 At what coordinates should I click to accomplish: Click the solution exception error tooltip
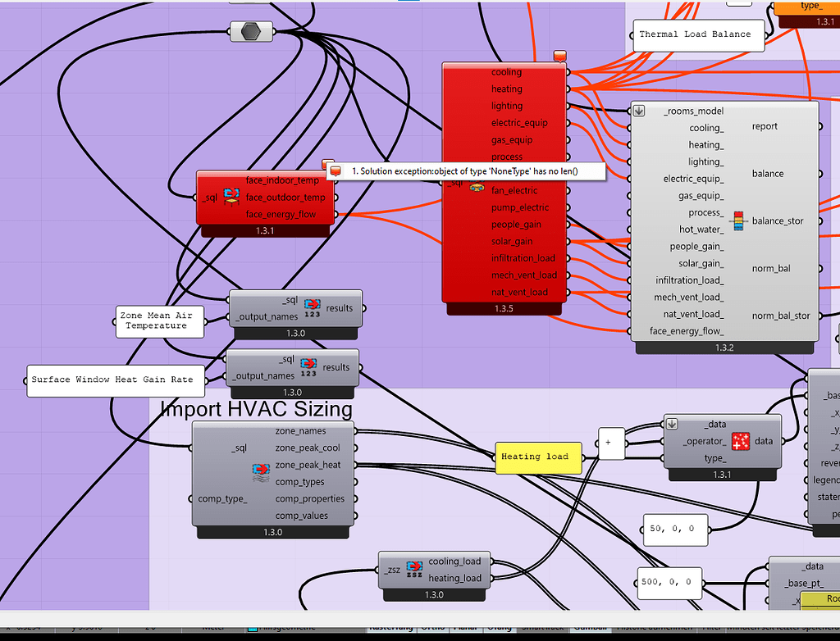[466, 171]
